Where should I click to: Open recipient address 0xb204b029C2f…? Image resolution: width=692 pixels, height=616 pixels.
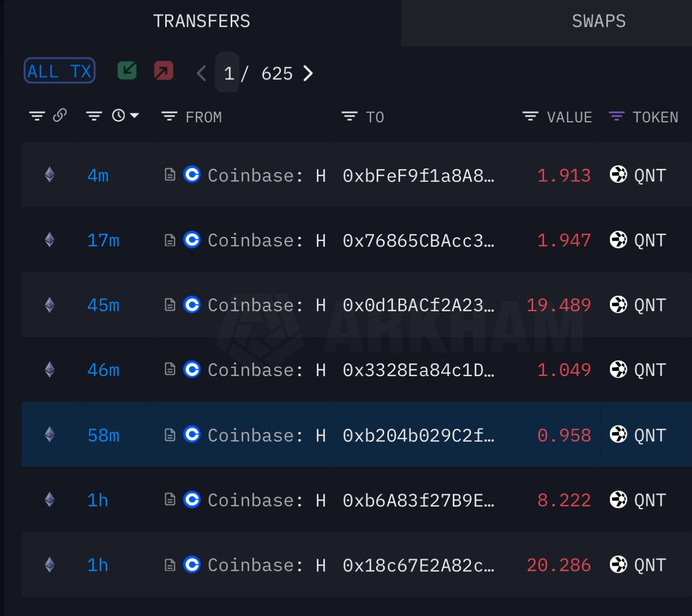click(419, 435)
